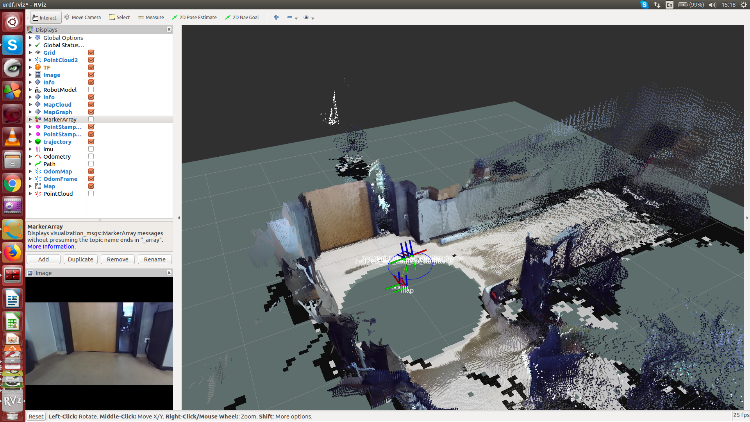Click the Select tool in the toolbar

coord(119,17)
